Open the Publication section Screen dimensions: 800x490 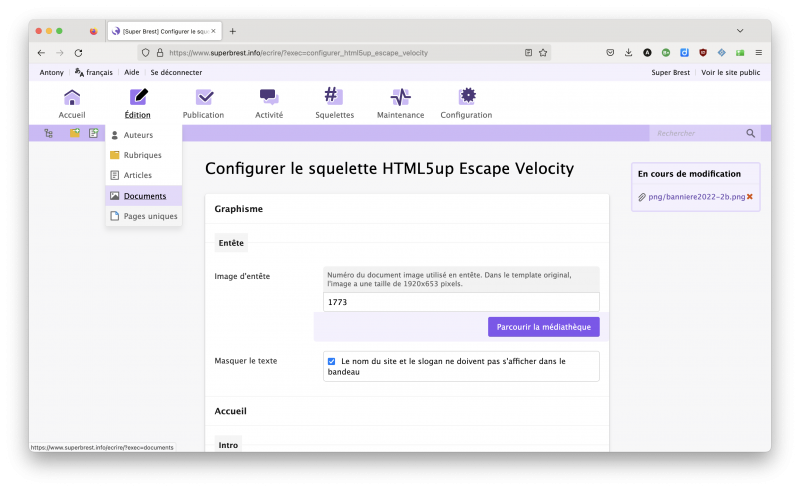pos(204,104)
